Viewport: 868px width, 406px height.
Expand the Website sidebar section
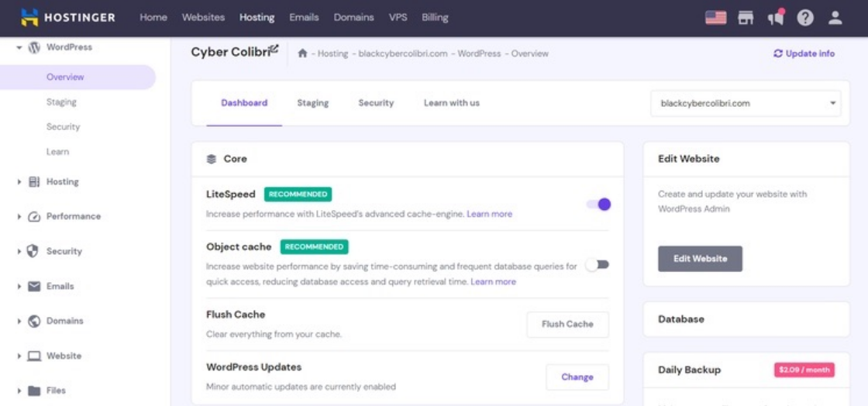(19, 356)
